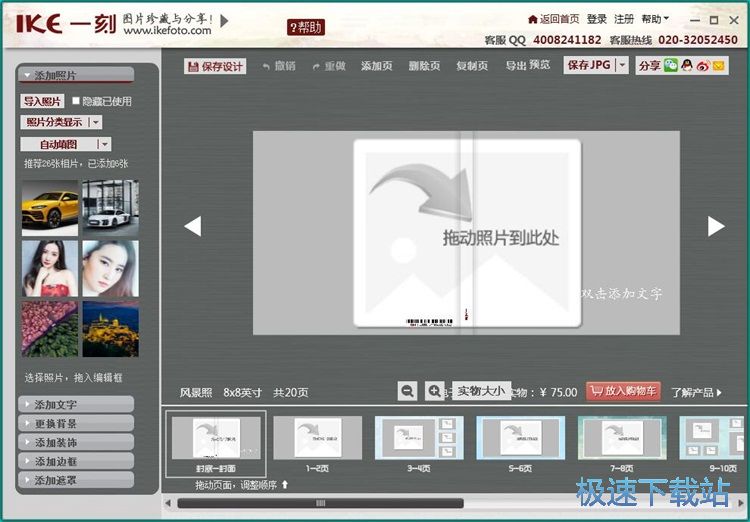Open the 帮助 dropdown menu at top right
Image resolution: width=750 pixels, height=522 pixels.
pos(655,19)
